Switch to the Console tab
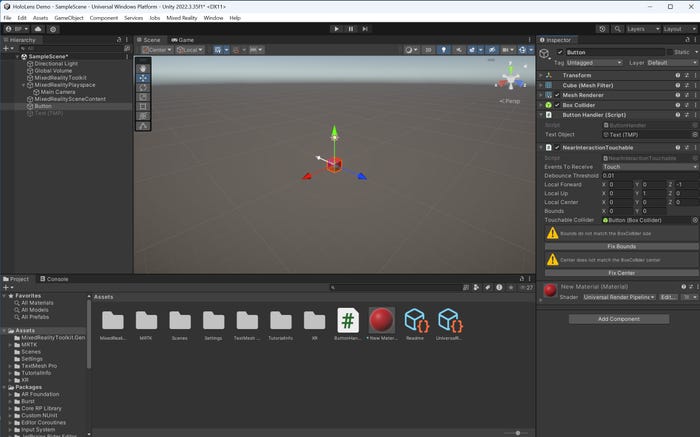This screenshot has width=700, height=437. click(x=54, y=279)
